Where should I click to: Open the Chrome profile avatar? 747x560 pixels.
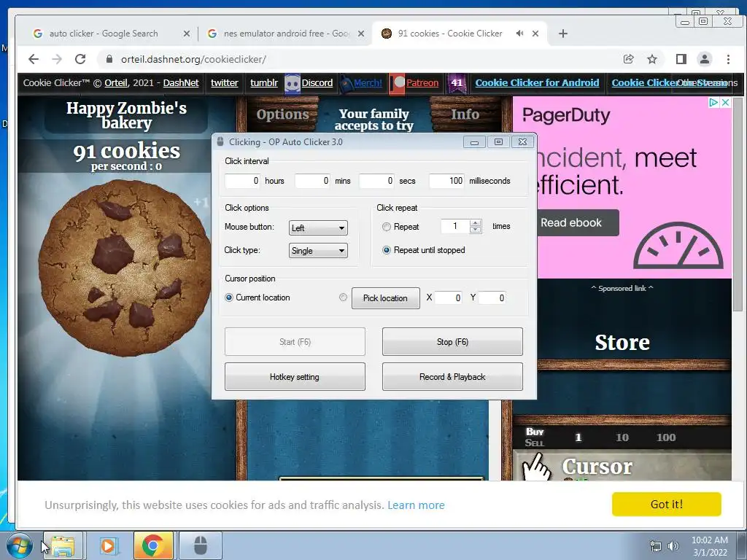[x=705, y=59]
